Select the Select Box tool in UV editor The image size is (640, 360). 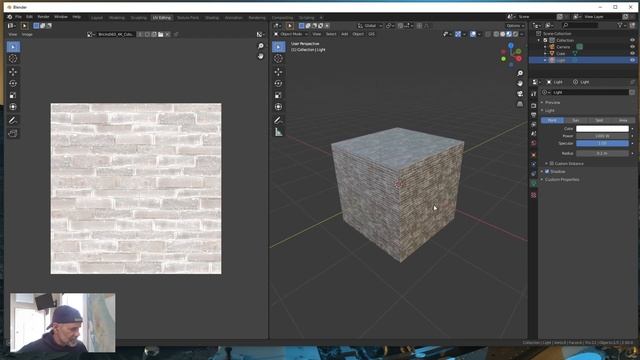(x=13, y=47)
